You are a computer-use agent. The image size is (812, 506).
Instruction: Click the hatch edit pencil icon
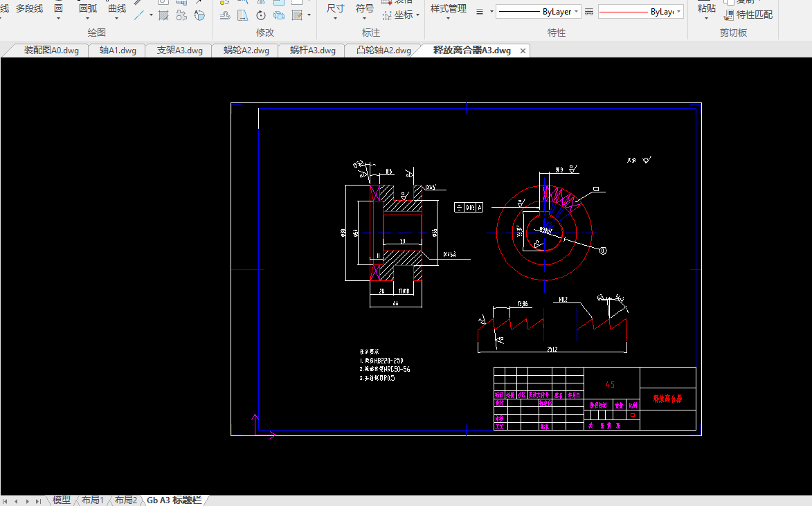click(297, 15)
